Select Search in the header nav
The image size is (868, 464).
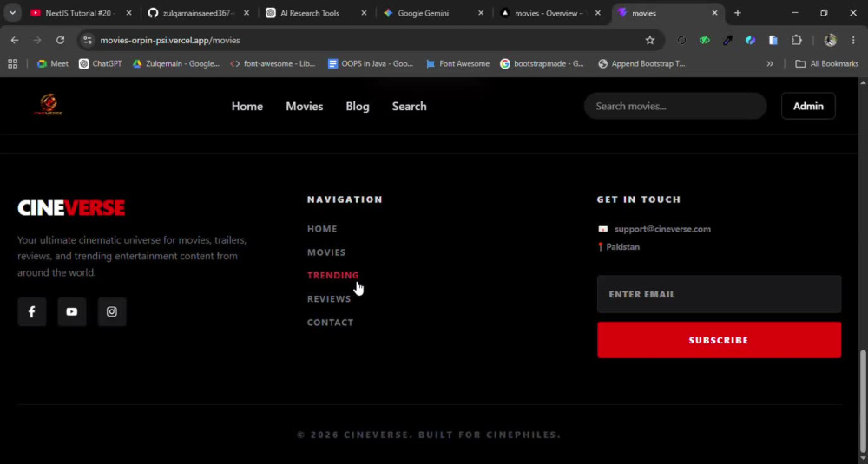coord(409,106)
